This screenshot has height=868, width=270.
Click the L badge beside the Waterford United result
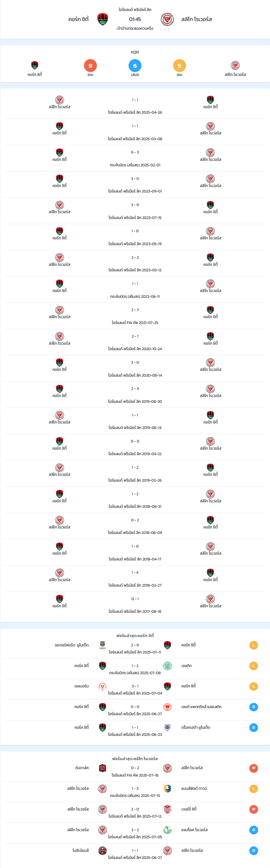click(254, 645)
